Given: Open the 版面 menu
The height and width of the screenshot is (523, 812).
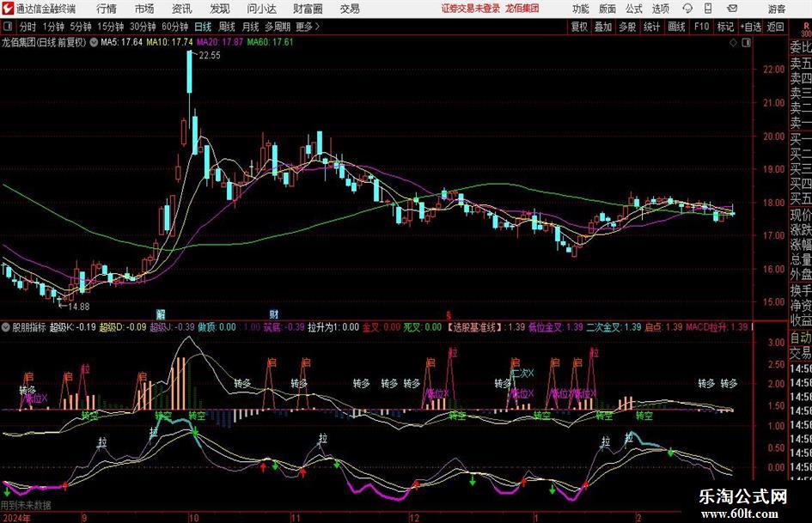Looking at the screenshot, I should click(x=607, y=9).
